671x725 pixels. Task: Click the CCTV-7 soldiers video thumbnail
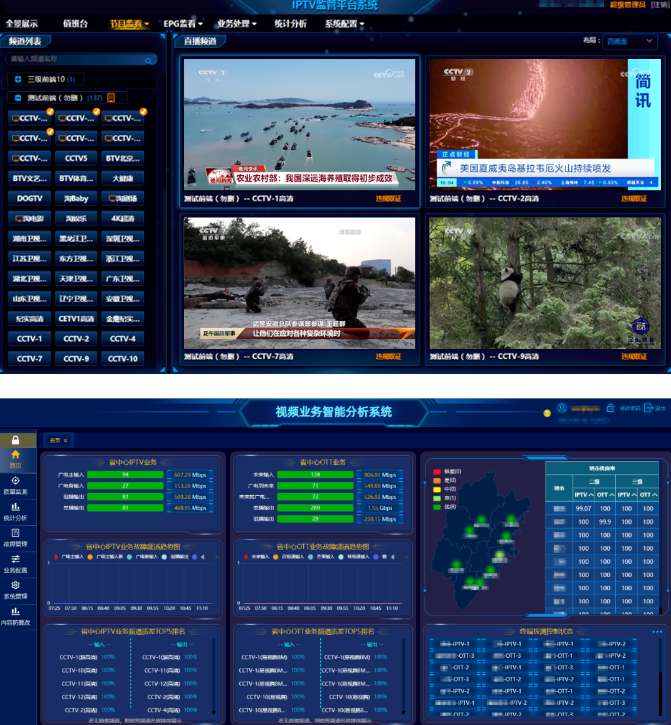[299, 283]
